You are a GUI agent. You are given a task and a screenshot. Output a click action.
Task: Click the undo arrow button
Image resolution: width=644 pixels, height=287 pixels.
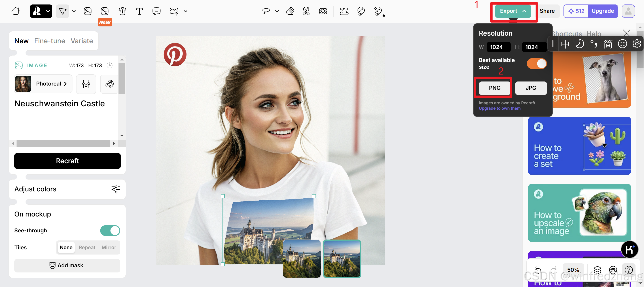(538, 270)
